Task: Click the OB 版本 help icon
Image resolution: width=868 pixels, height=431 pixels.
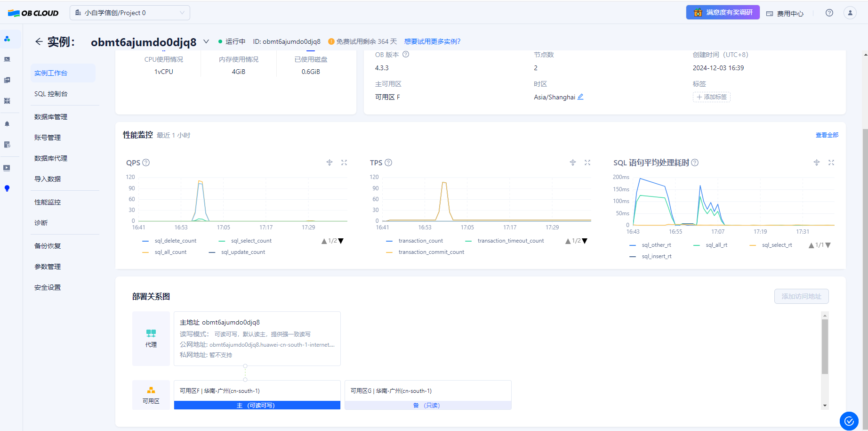Action: (x=406, y=55)
